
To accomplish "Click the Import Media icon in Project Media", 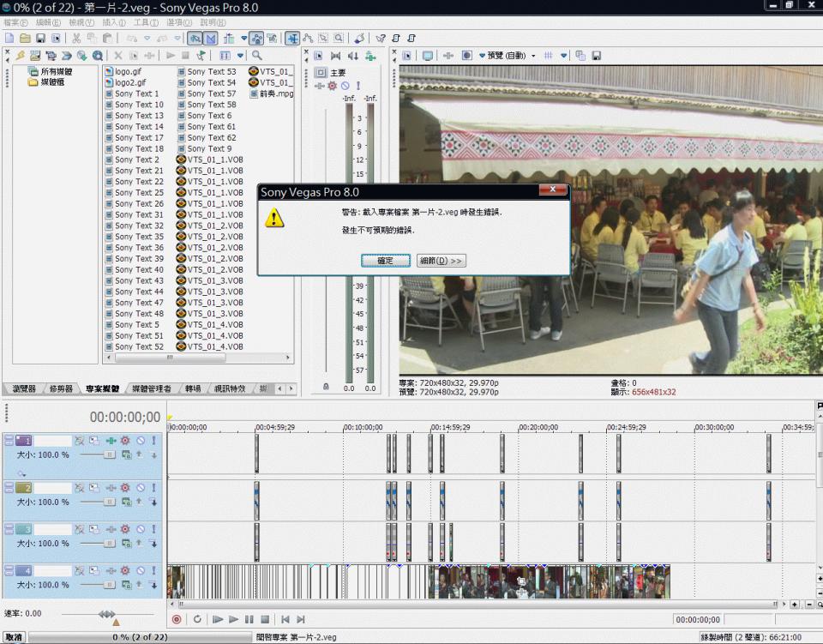I will [34, 56].
